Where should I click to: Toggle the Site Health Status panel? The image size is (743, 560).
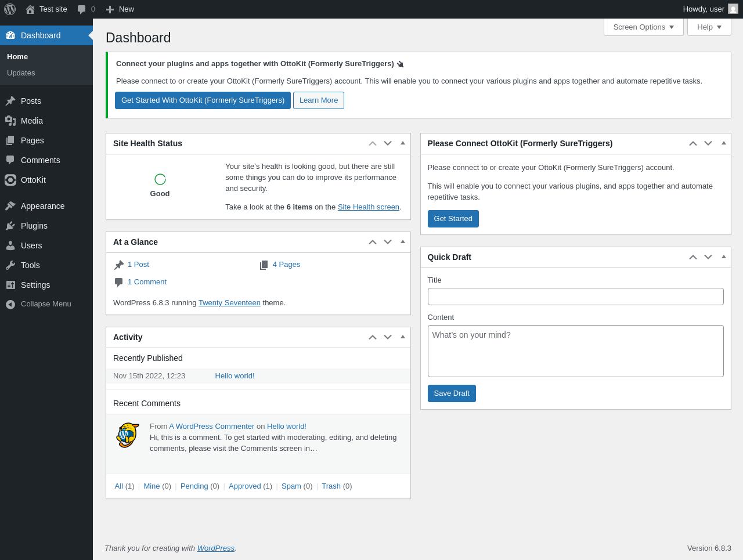(403, 143)
